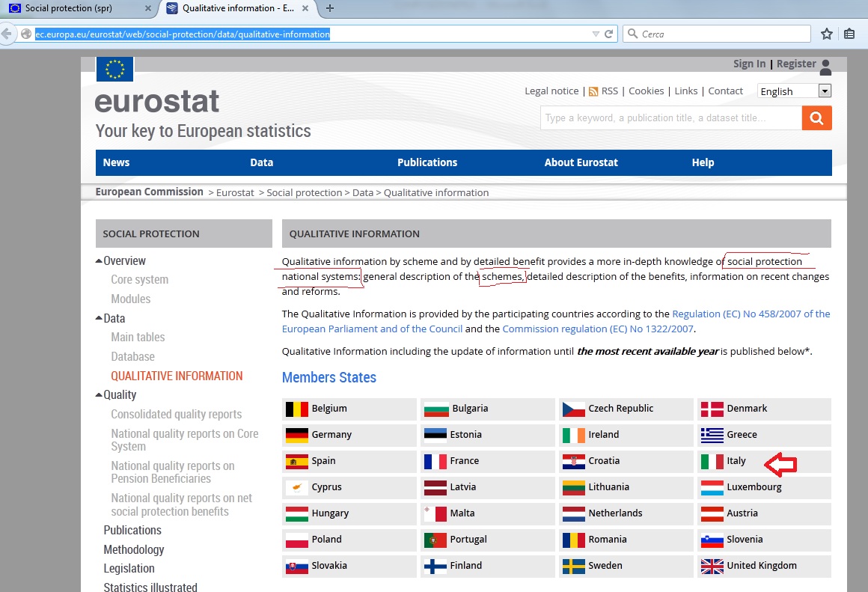Collapse the Data section triangle
868x592 pixels.
click(99, 318)
